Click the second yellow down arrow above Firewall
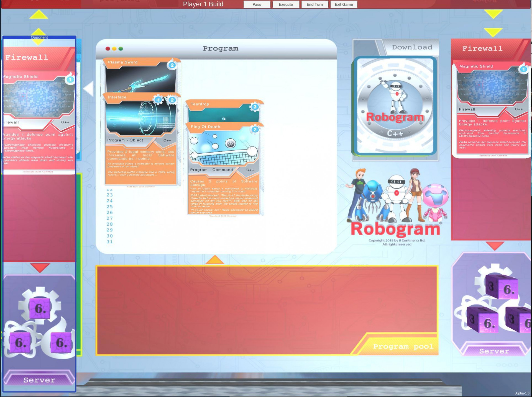Viewport: 532px width, 397px height. coord(493,32)
